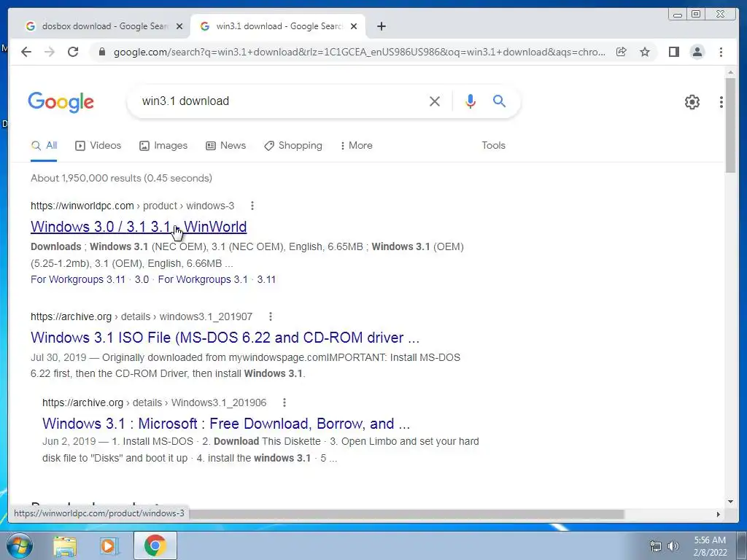Click About 1,950,000 results text
747x560 pixels.
[x=122, y=178]
